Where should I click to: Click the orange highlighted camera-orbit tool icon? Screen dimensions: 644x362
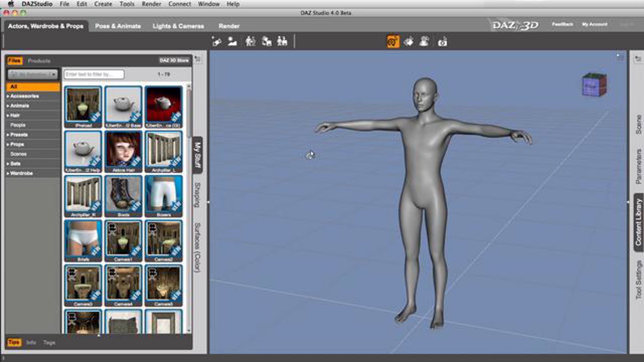[393, 42]
